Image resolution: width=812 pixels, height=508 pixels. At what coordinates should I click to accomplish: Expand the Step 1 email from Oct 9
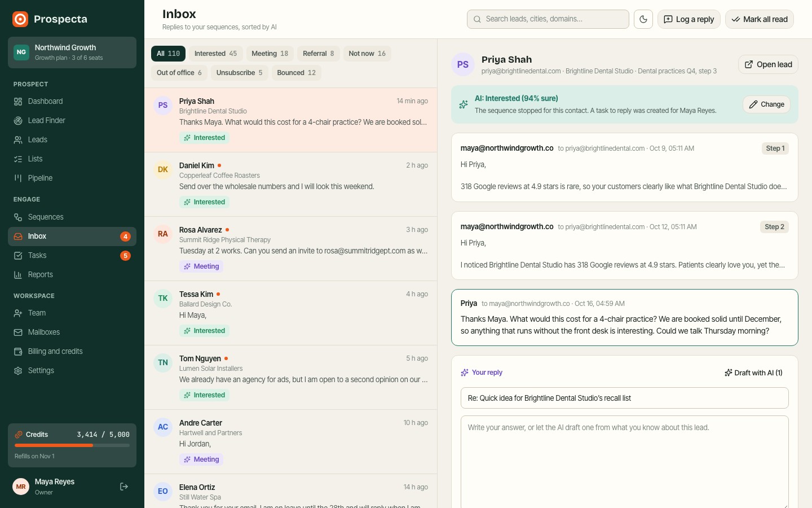click(x=625, y=167)
